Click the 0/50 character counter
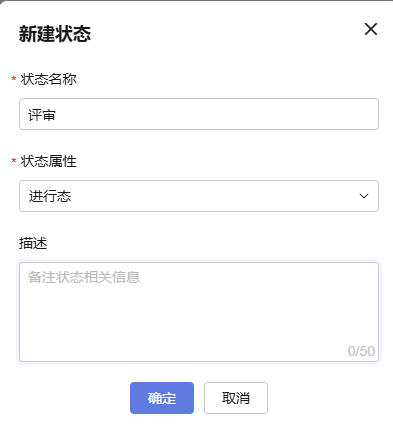393x430 pixels. (x=361, y=351)
